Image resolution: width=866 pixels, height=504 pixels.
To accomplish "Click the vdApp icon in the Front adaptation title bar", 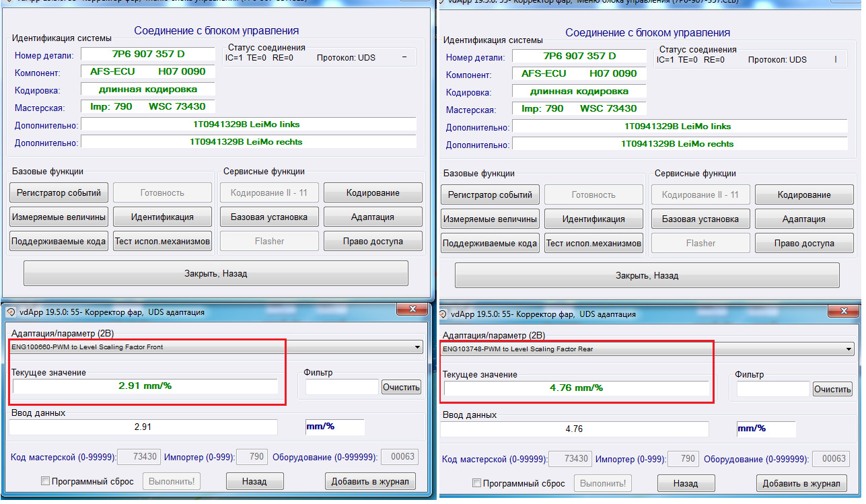I will coord(10,312).
